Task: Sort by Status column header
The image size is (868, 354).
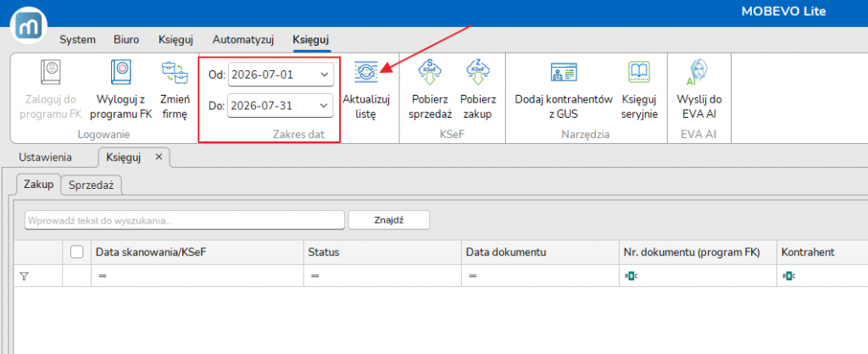Action: [x=382, y=252]
